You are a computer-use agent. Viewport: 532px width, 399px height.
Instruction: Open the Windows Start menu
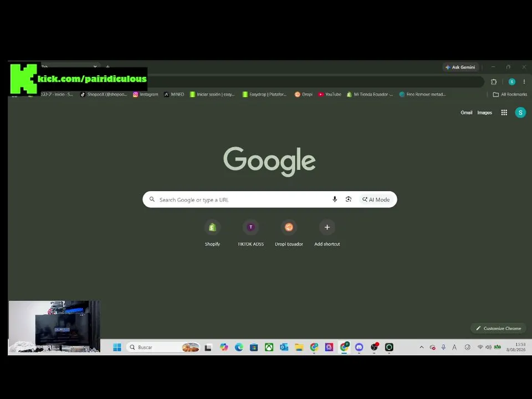point(117,347)
